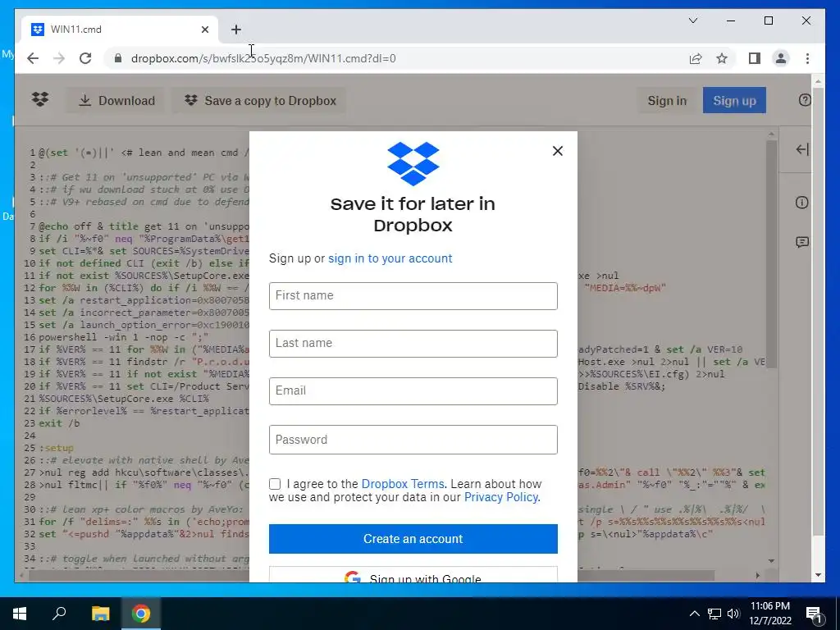Close the WIN11.cmd tab
This screenshot has width=840, height=630.
point(204,30)
